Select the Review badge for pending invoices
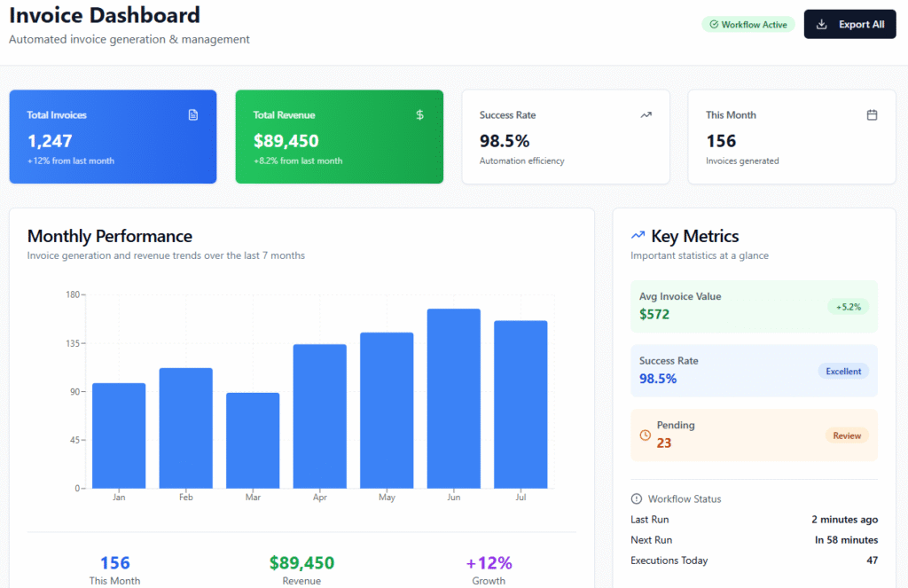 coord(847,435)
